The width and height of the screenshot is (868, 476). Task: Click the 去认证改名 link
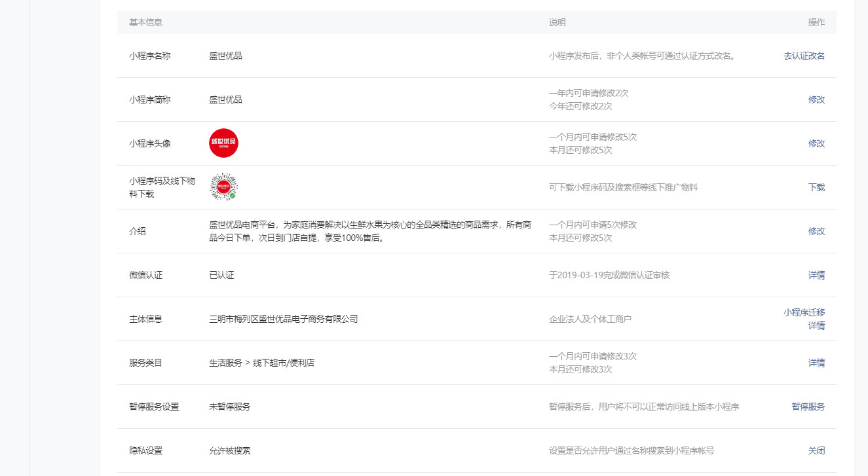(804, 56)
